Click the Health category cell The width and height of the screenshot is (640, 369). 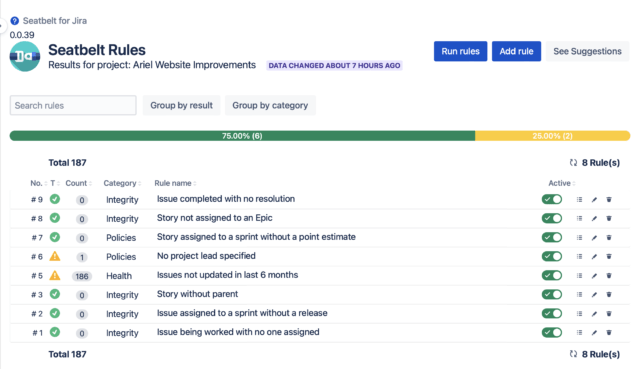coord(119,276)
